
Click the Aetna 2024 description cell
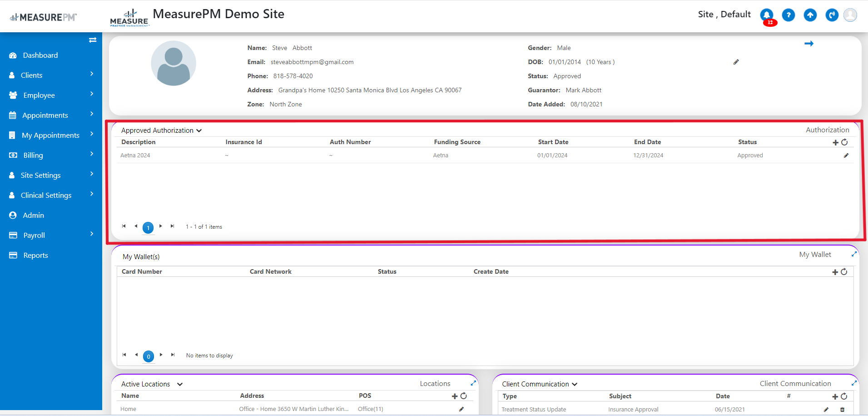coord(135,155)
